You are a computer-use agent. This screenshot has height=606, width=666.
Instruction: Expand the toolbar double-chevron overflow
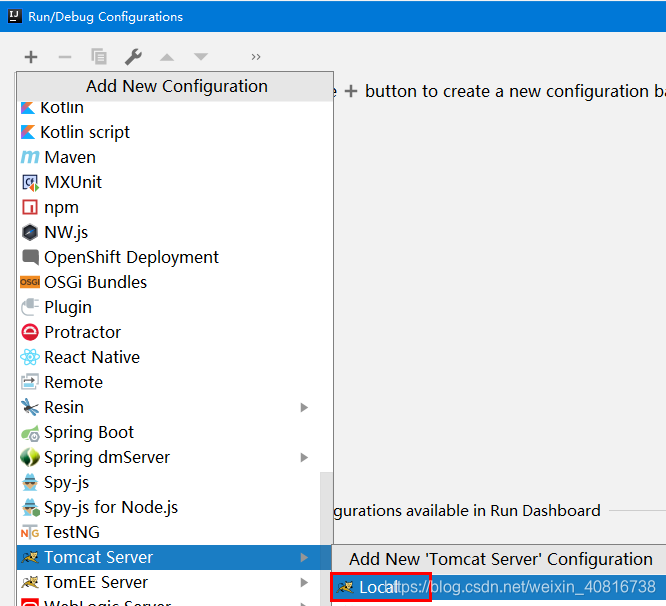coord(256,57)
